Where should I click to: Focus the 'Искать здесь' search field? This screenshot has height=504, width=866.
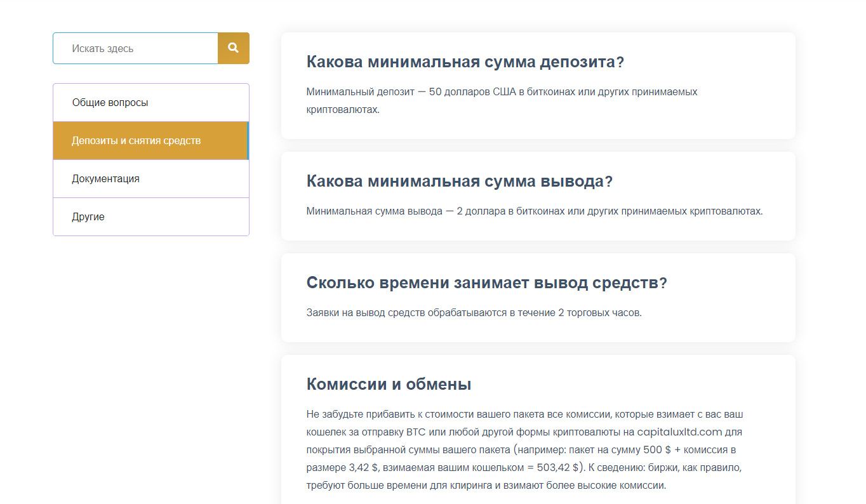[x=135, y=48]
